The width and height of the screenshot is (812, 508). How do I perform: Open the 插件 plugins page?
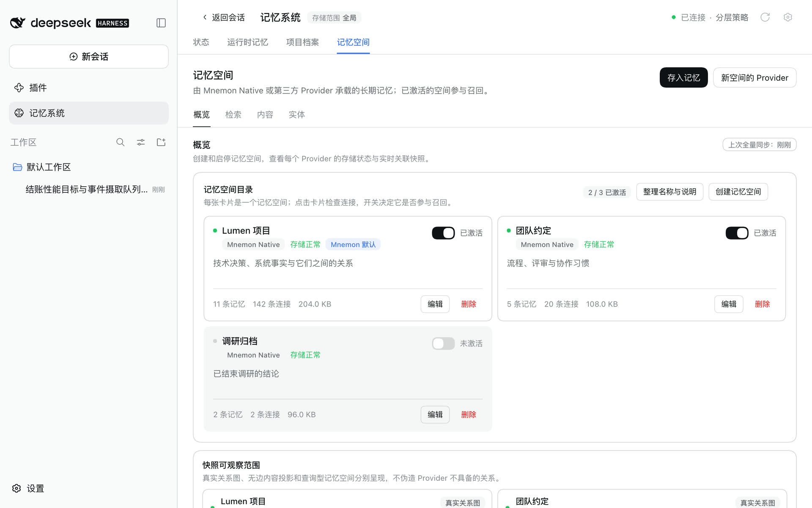tap(89, 88)
